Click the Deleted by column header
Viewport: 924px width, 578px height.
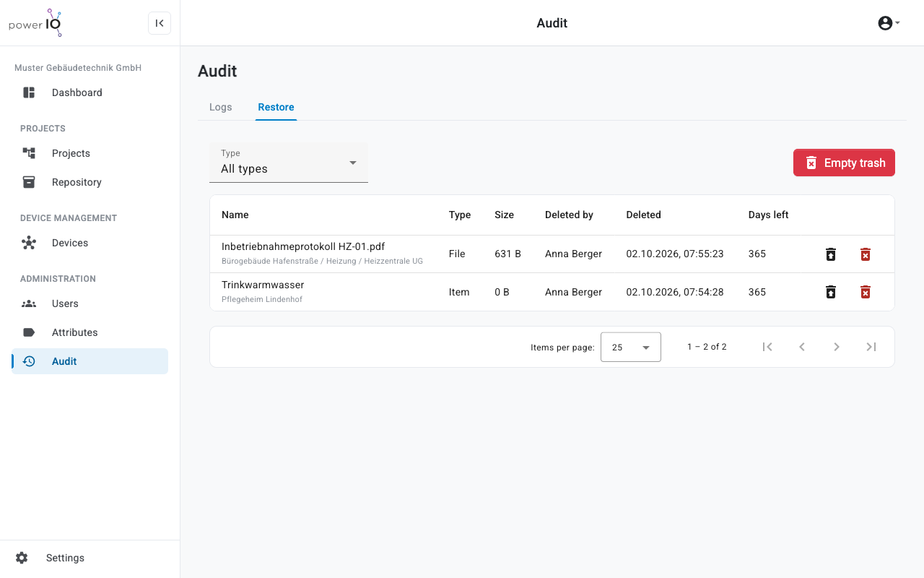tap(569, 215)
